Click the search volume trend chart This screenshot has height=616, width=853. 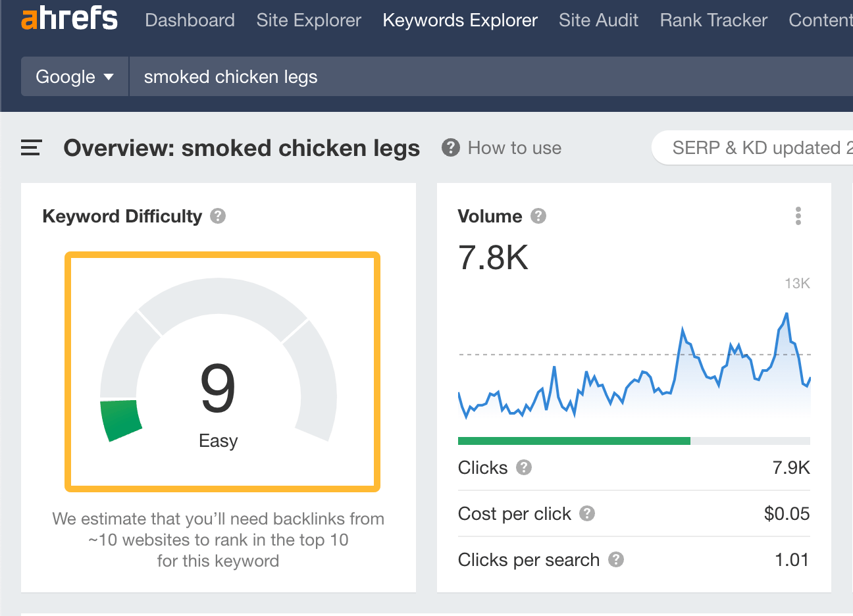632,375
